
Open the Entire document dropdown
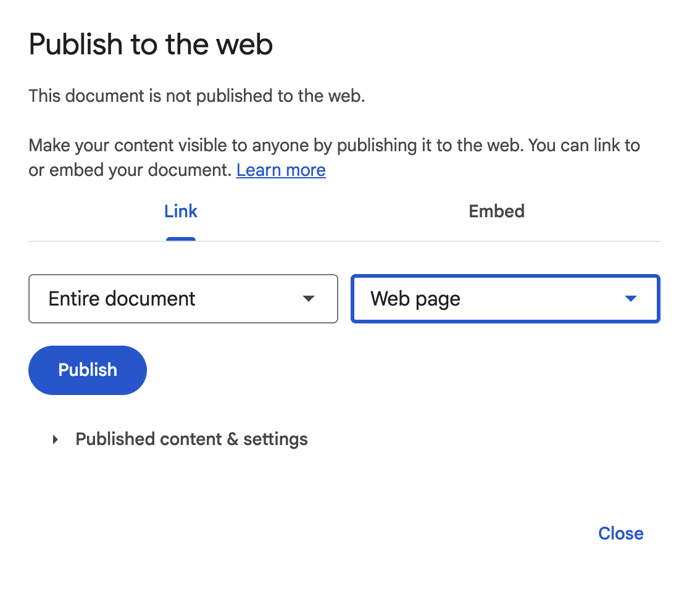(x=183, y=299)
